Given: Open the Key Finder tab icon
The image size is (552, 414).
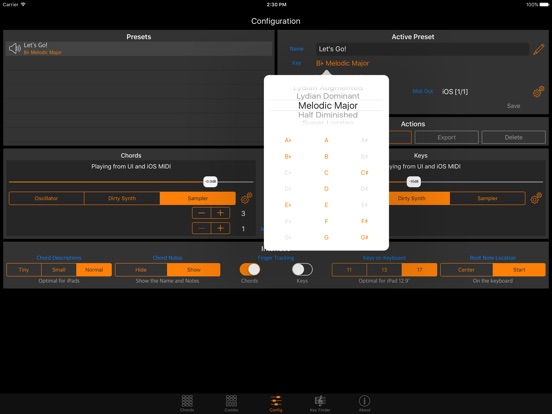Looking at the screenshot, I should [320, 403].
